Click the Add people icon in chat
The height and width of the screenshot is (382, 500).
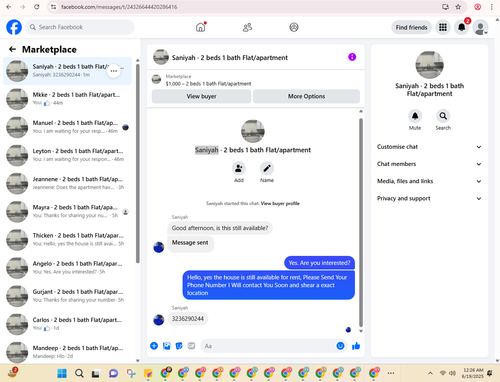coord(239,168)
